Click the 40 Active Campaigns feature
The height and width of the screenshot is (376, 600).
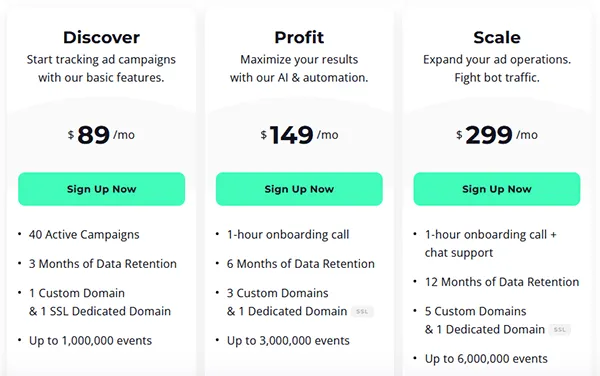click(x=84, y=234)
